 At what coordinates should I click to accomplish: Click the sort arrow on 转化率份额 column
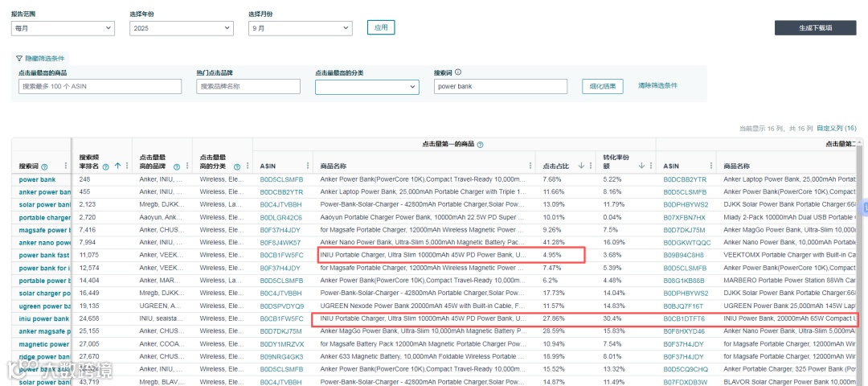641,166
